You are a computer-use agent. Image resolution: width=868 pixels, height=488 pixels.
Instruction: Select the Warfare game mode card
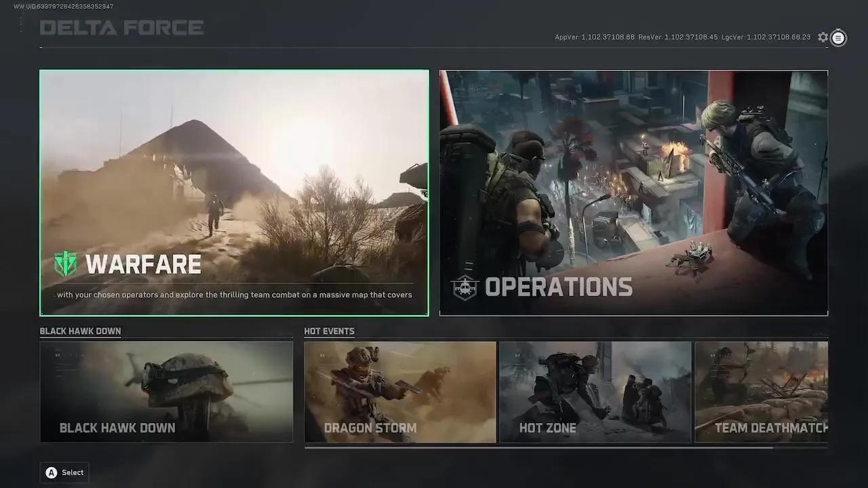point(234,193)
